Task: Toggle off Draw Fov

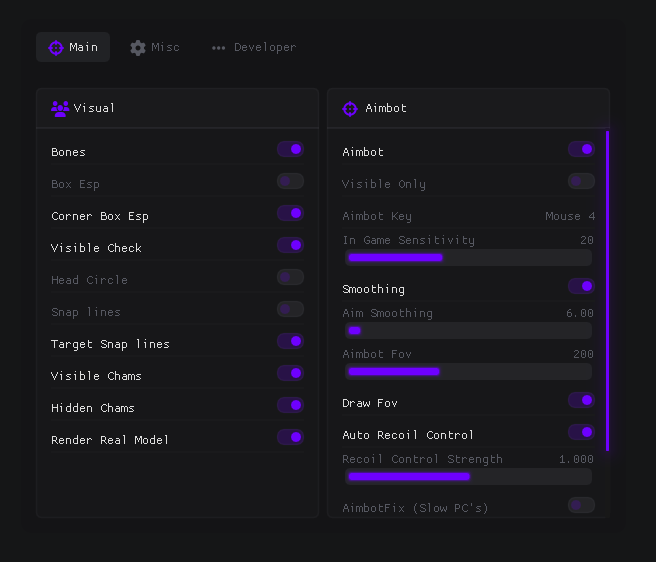Action: tap(582, 400)
